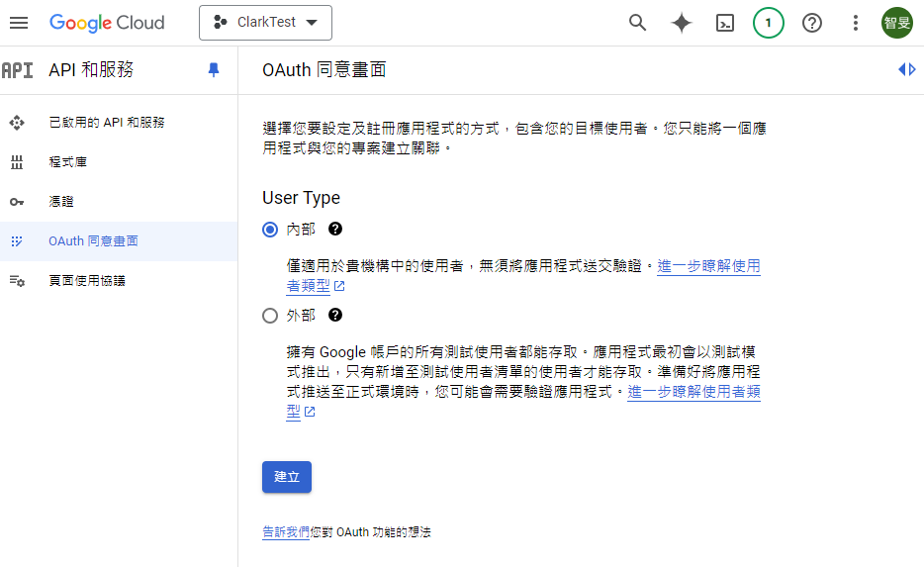Open the Gemini AI sparkle icon

coord(682,23)
